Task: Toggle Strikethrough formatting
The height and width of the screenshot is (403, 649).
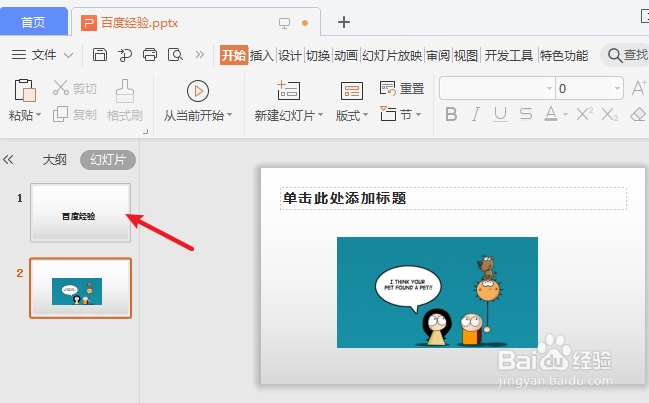Action: pos(526,114)
